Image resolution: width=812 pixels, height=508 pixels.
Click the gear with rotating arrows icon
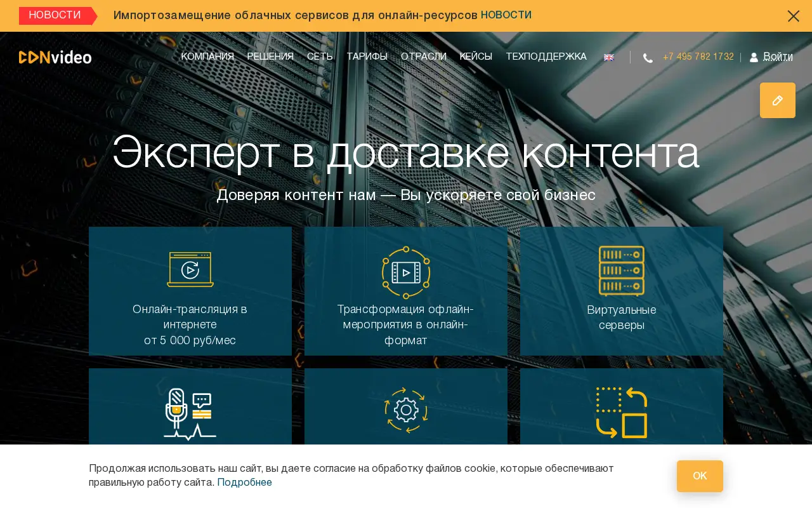406,410
